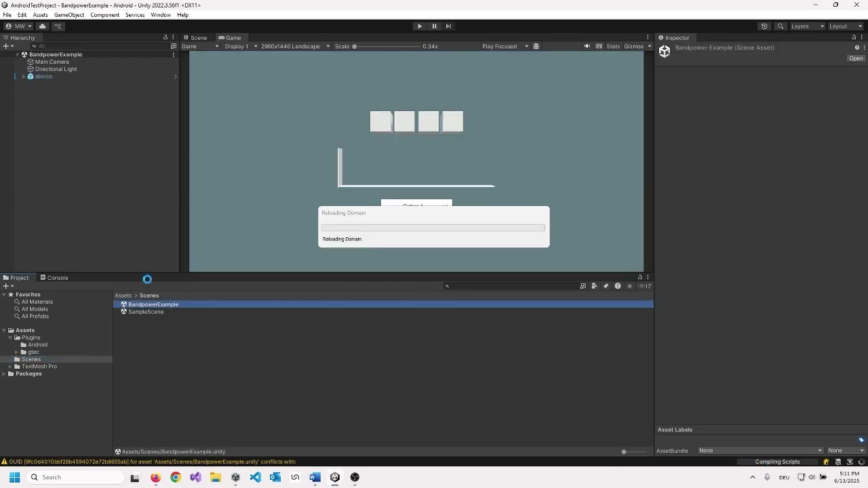Open the GameObject menu

tap(69, 15)
